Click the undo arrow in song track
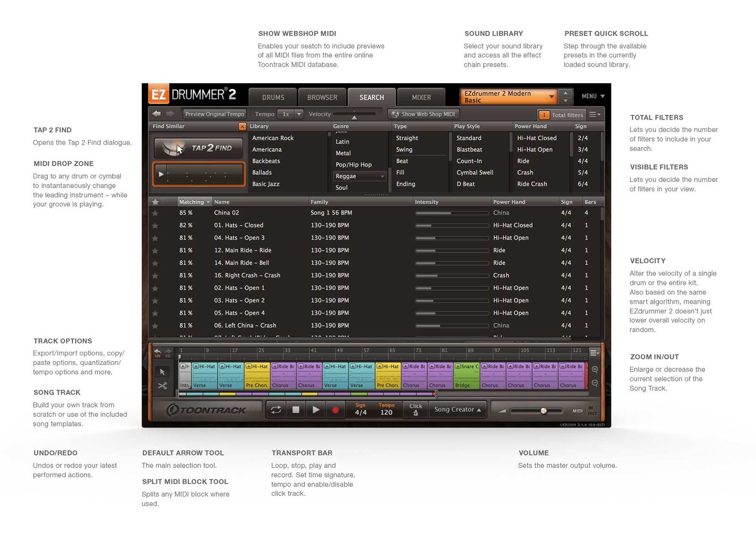Viewport: 756px width, 537px height. 157,352
